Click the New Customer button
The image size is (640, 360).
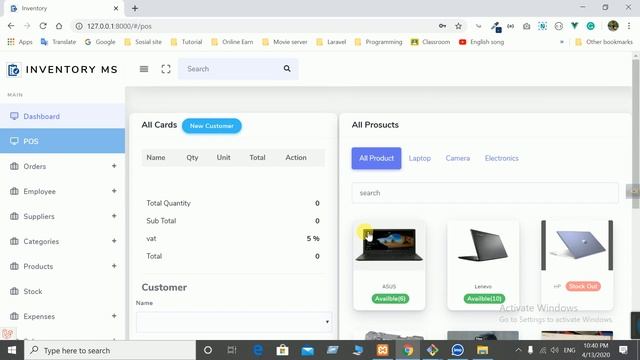[212, 126]
